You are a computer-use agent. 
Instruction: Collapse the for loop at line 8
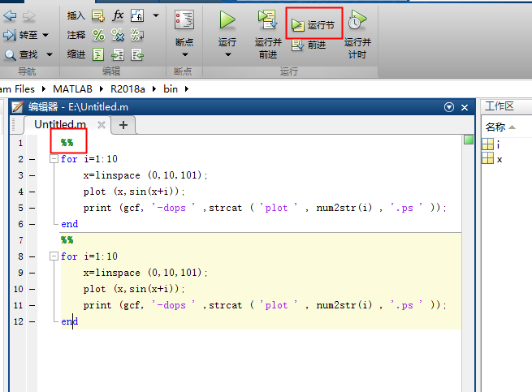coord(54,256)
